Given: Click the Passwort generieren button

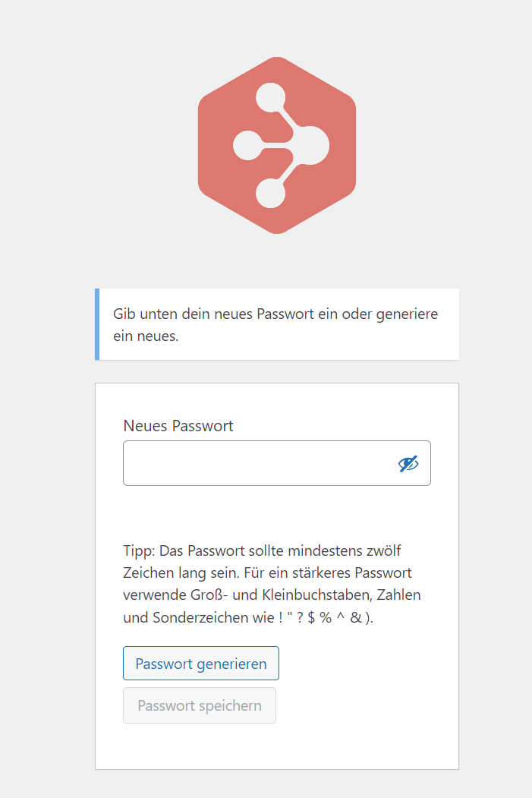Looking at the screenshot, I should pyautogui.click(x=201, y=663).
